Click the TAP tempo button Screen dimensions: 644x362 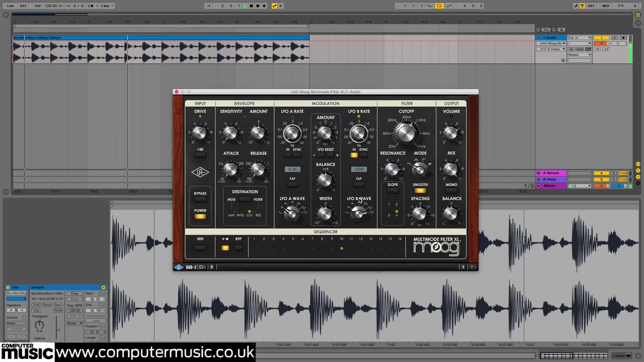pos(38,6)
